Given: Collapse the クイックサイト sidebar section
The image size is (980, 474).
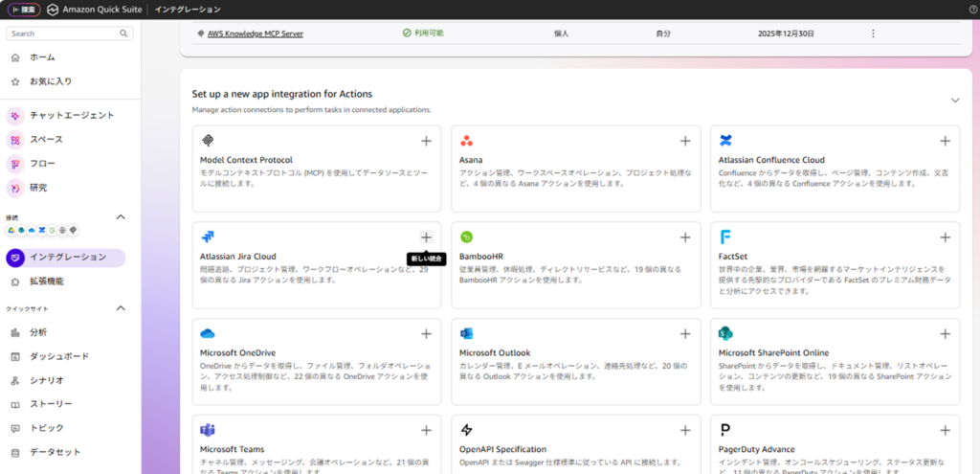Looking at the screenshot, I should (121, 308).
